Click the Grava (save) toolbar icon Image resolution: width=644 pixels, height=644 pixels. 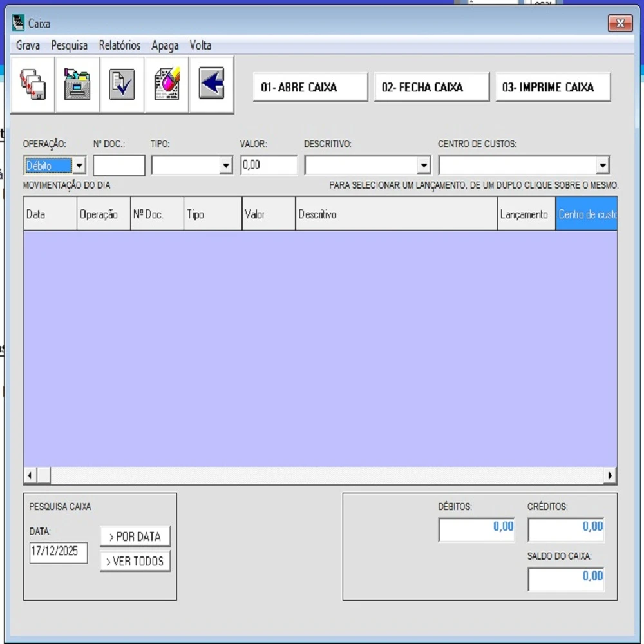coord(33,85)
